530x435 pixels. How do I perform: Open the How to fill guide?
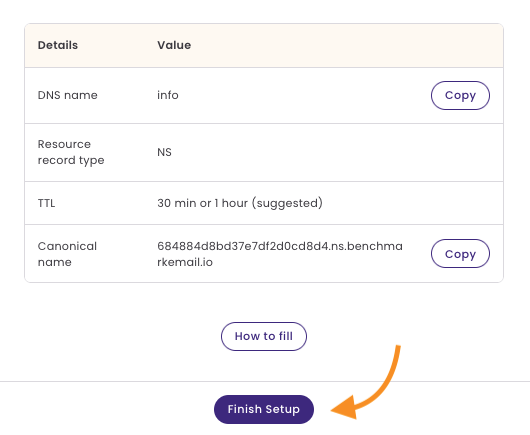(x=264, y=336)
